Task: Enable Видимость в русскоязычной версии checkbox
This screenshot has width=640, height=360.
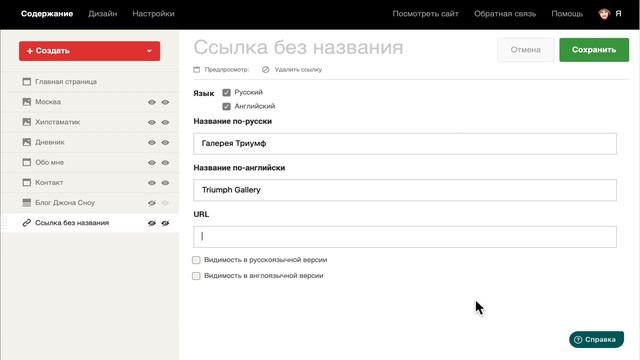Action: click(x=196, y=260)
